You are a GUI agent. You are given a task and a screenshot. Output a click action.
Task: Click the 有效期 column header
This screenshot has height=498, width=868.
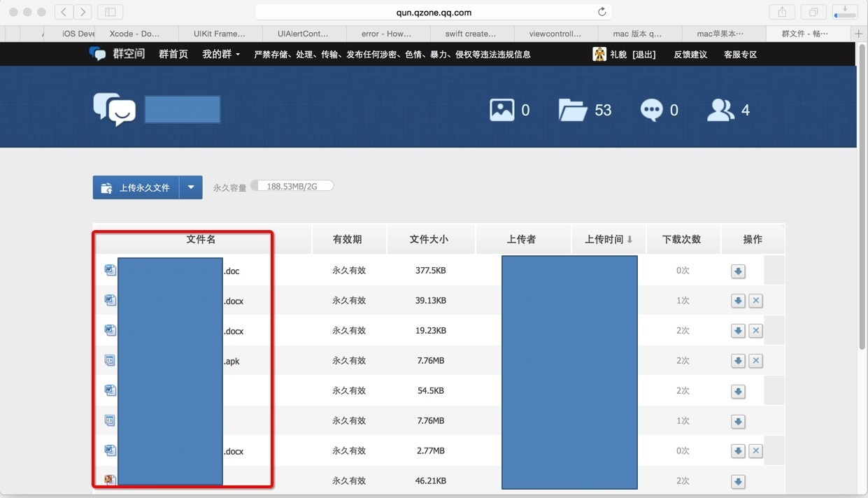pos(348,239)
